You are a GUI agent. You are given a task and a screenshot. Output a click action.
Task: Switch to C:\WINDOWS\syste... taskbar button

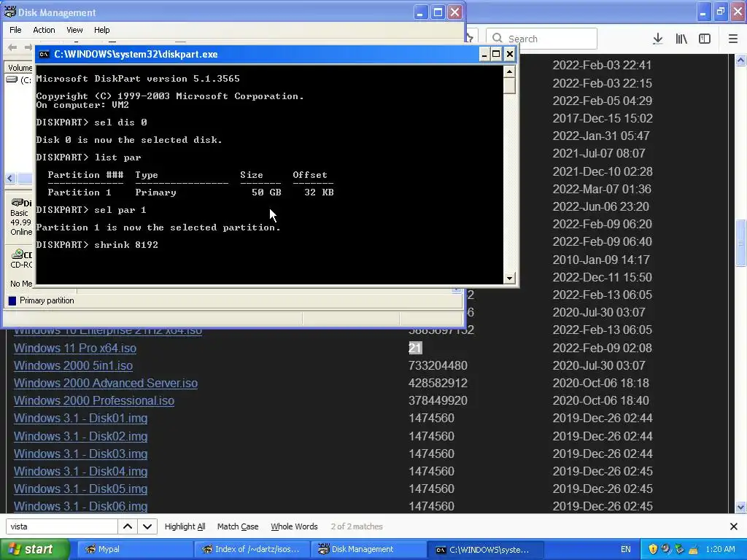click(485, 550)
